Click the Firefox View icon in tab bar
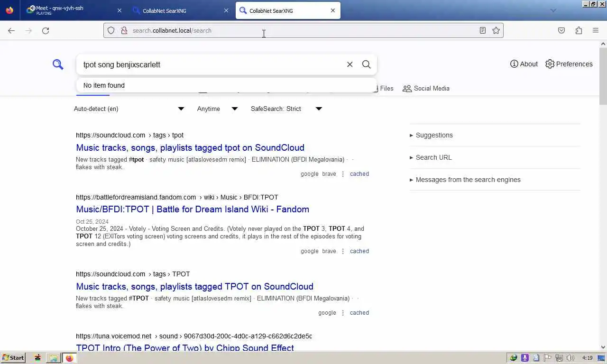Image resolution: width=607 pixels, height=364 pixels. [x=9, y=10]
